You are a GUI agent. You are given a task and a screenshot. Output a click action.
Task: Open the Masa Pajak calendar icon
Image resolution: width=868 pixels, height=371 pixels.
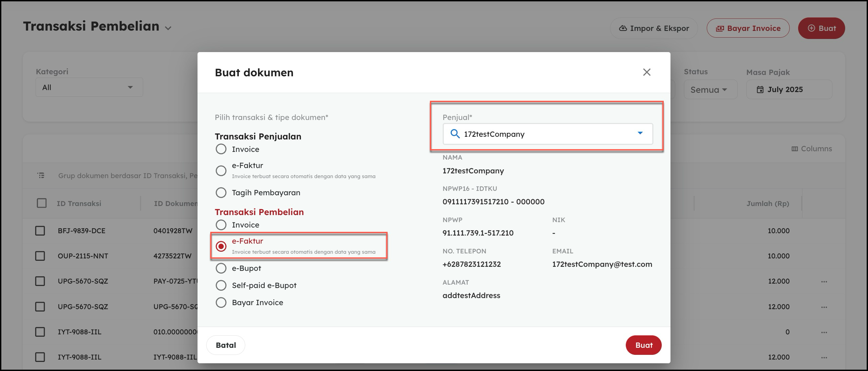(760, 90)
